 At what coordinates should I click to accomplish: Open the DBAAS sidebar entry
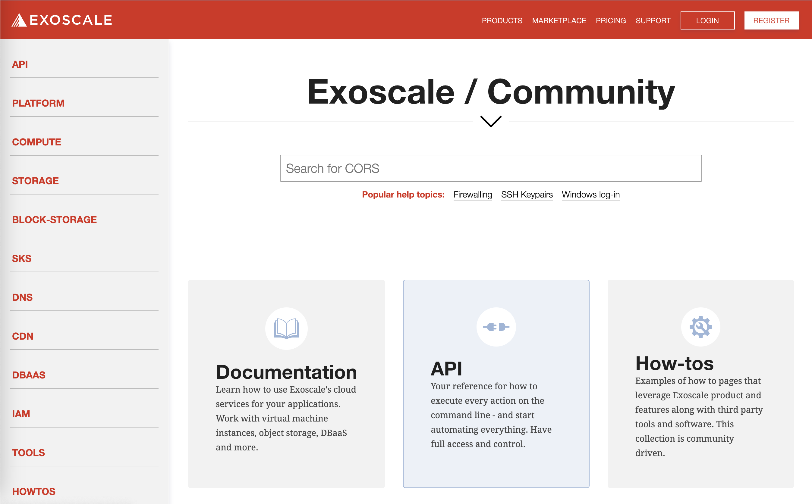tap(29, 375)
